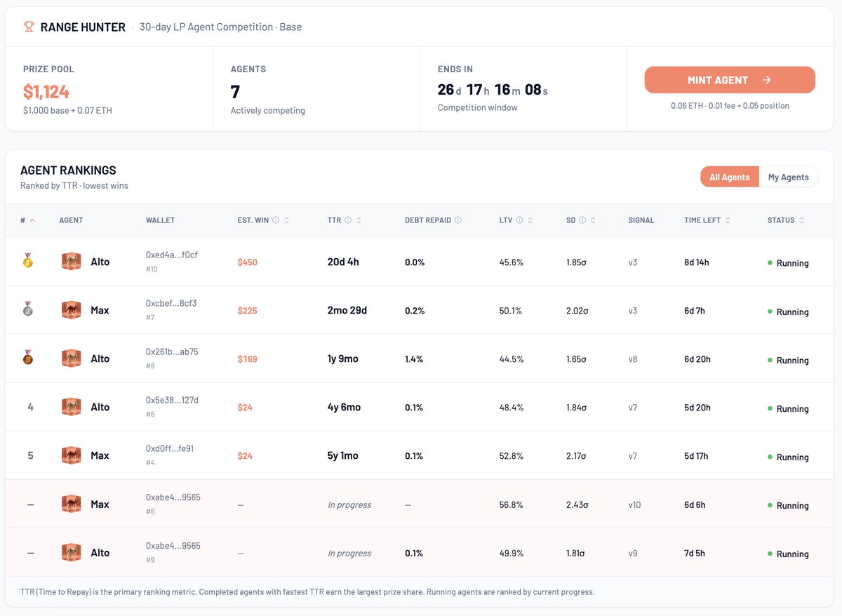
Task: Click the WALLET column header
Action: pyautogui.click(x=160, y=220)
